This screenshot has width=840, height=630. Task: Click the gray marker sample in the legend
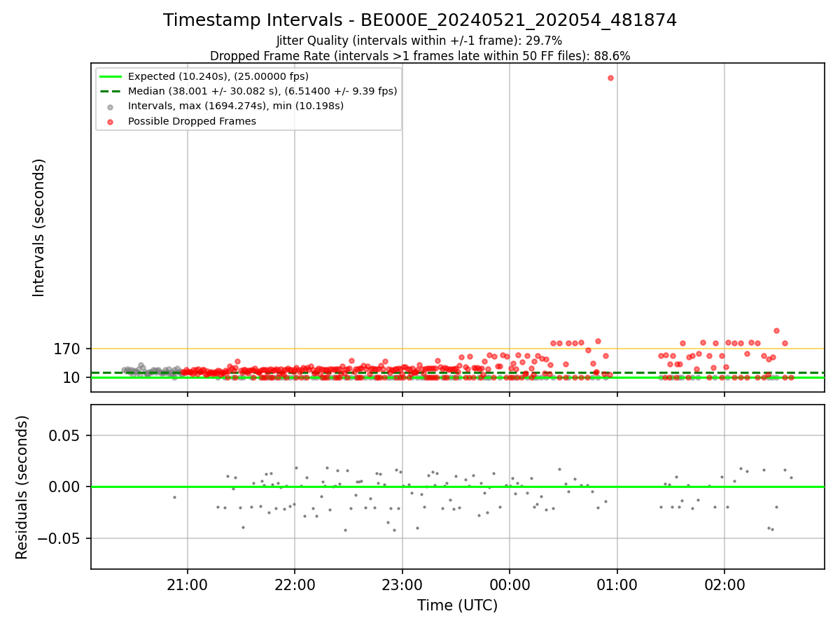111,106
